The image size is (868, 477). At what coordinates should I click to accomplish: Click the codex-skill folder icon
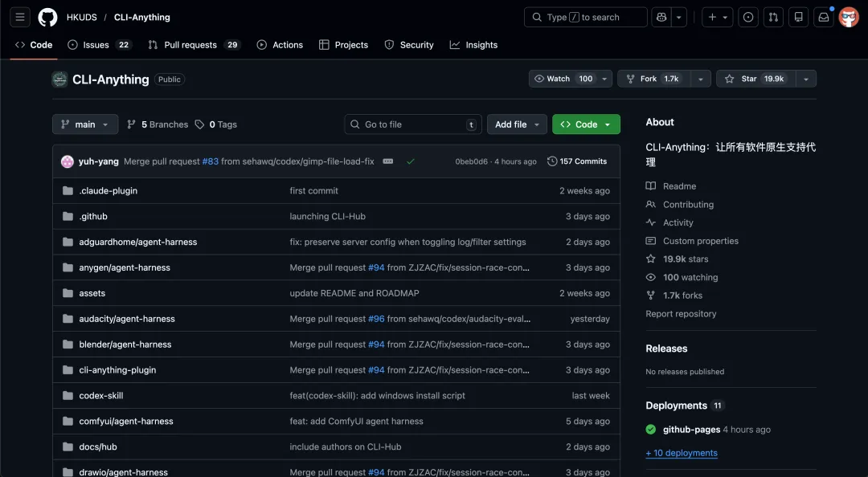68,396
